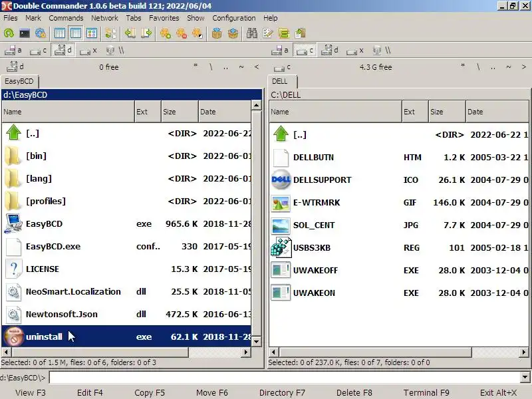Image resolution: width=532 pixels, height=399 pixels.
Task: Click the Copy F5 button
Action: coord(150,392)
